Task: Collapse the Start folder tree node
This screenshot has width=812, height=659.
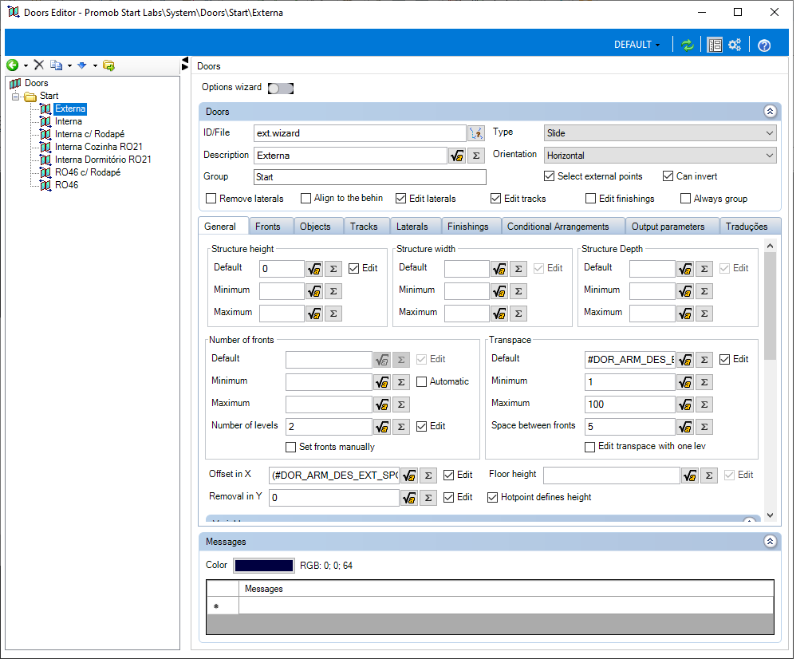Action: click(x=15, y=97)
